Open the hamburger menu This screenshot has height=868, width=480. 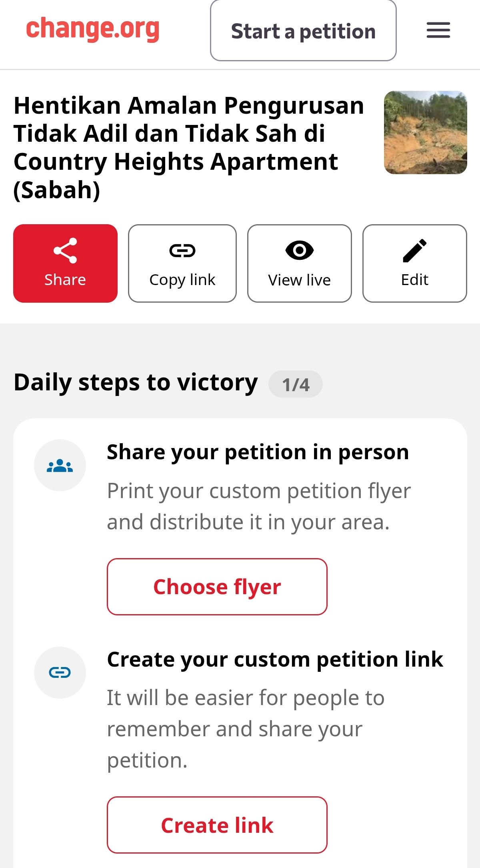point(438,30)
